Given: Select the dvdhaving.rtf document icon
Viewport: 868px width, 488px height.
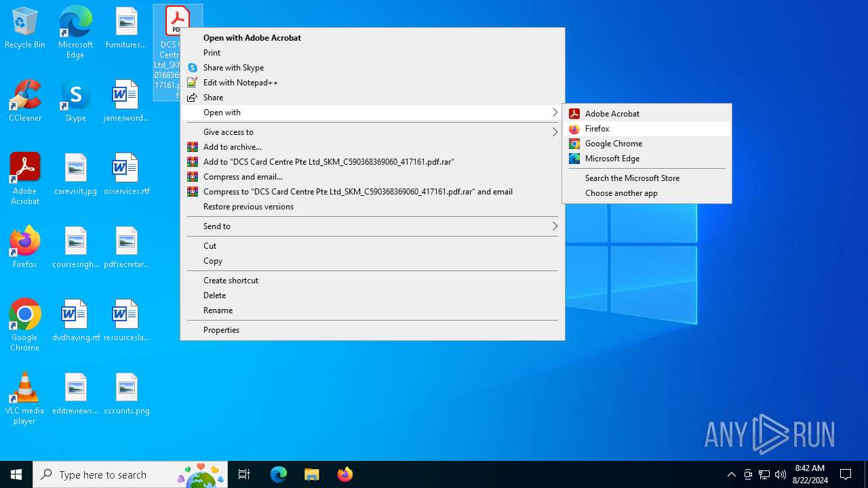Looking at the screenshot, I should (x=75, y=321).
